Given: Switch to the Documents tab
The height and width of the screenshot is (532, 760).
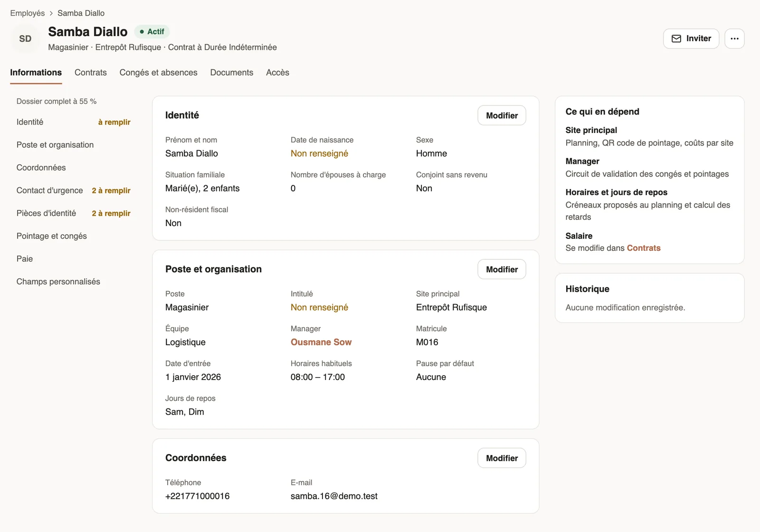Looking at the screenshot, I should (x=232, y=73).
